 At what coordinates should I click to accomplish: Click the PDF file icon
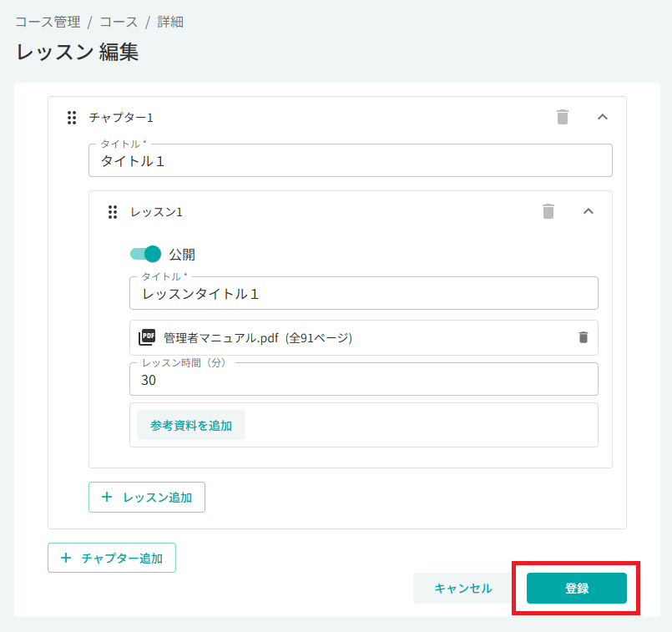pyautogui.click(x=147, y=337)
